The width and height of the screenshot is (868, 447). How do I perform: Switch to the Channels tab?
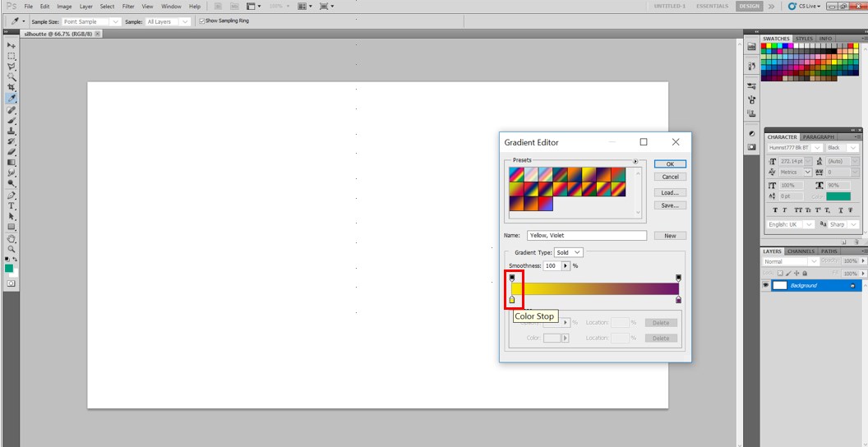[x=801, y=251]
